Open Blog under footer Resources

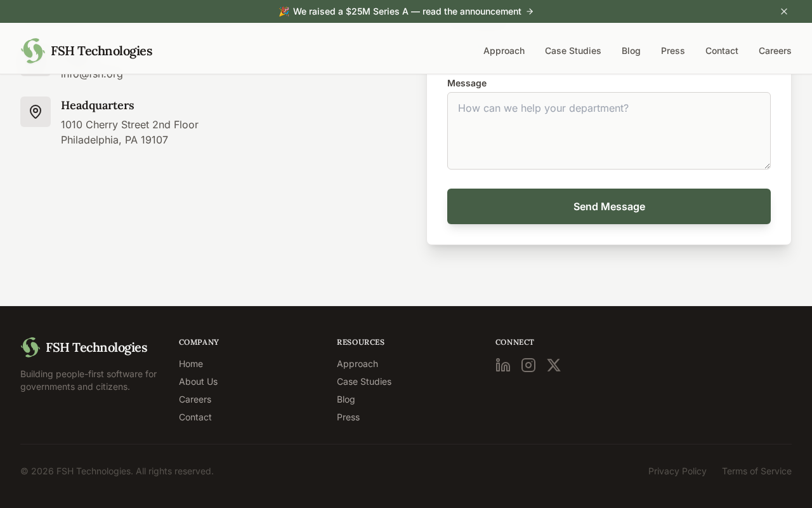(x=346, y=399)
